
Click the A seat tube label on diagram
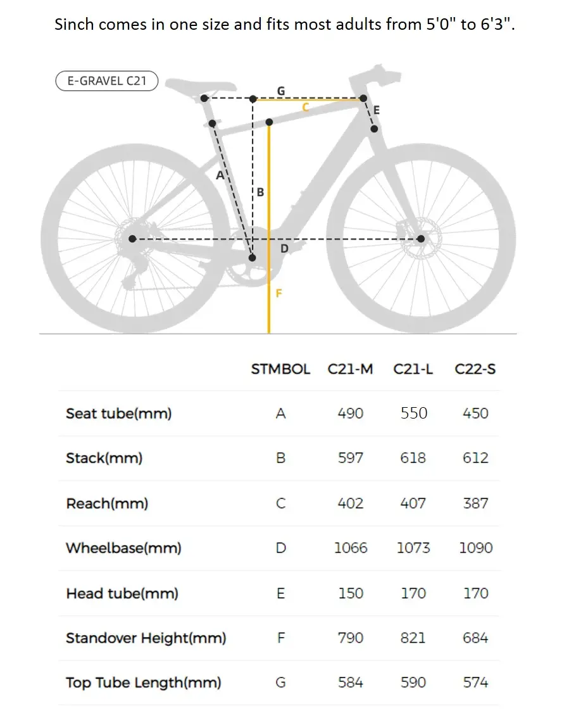click(x=220, y=175)
